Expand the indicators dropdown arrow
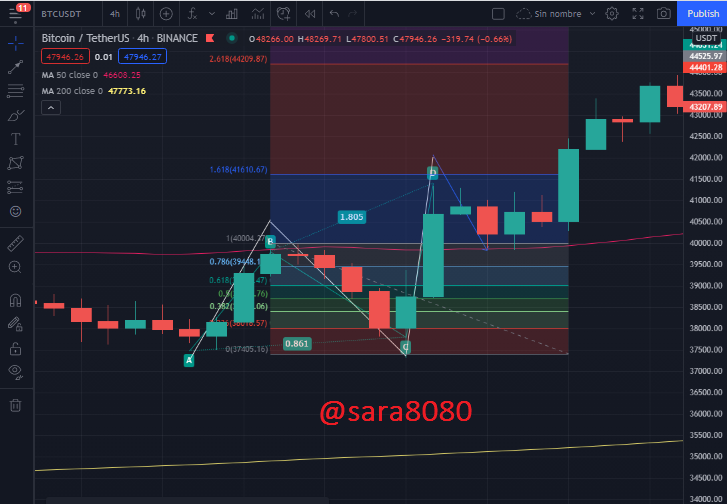This screenshot has height=504, width=727. pyautogui.click(x=212, y=14)
